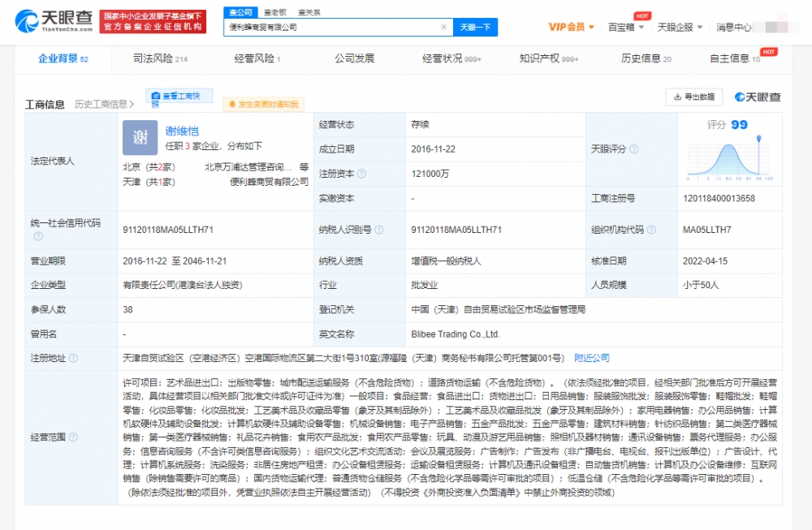Click the company name search input field
Screen dimensions: 812x530
pos(333,27)
